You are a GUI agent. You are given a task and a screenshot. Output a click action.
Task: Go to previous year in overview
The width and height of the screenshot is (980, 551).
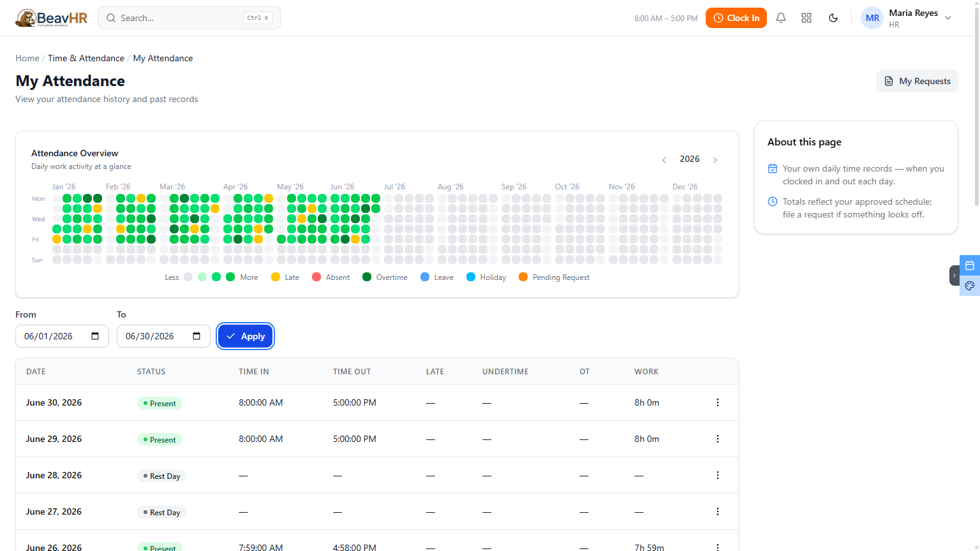coord(664,160)
